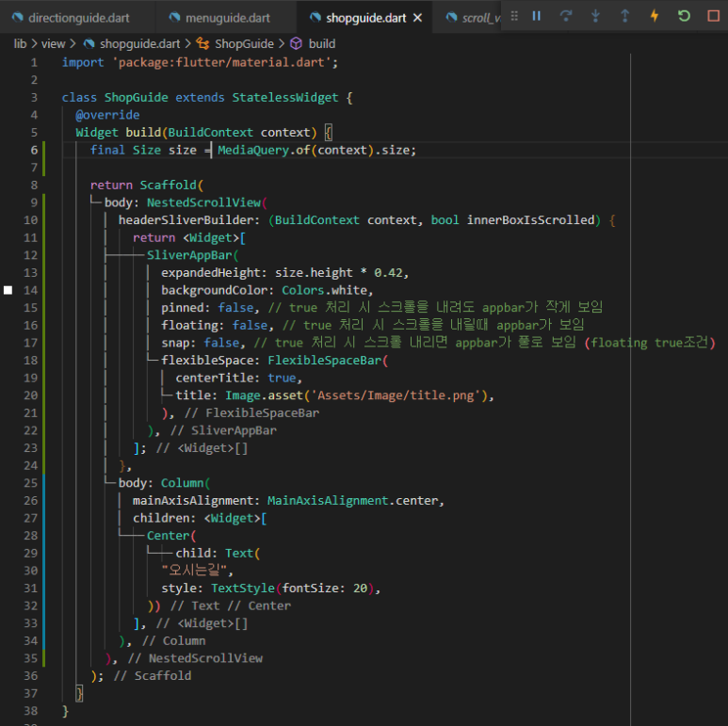This screenshot has height=726, width=728.
Task: Click line number 6 in gutter
Action: coord(34,150)
